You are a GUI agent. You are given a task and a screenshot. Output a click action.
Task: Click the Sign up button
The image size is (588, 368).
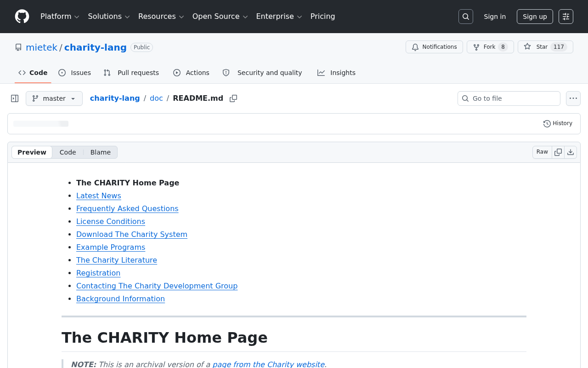tap(535, 17)
